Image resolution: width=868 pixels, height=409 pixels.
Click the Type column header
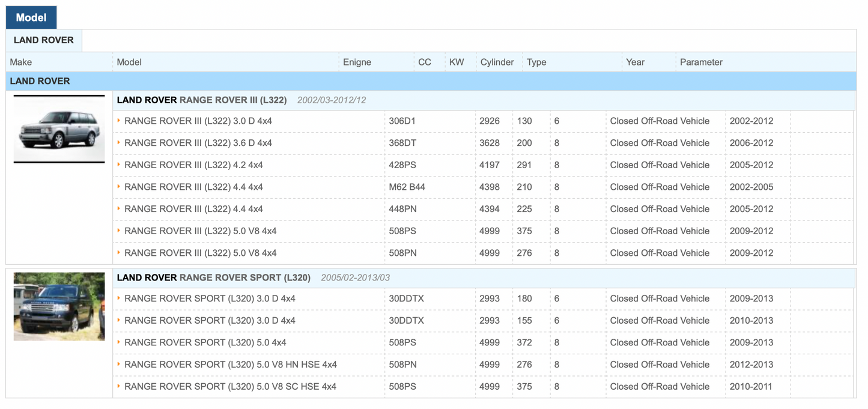pos(536,62)
